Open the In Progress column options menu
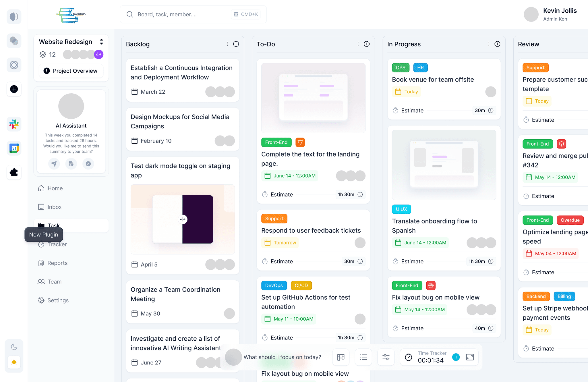Screen dimensions: 588x382 click(488, 44)
